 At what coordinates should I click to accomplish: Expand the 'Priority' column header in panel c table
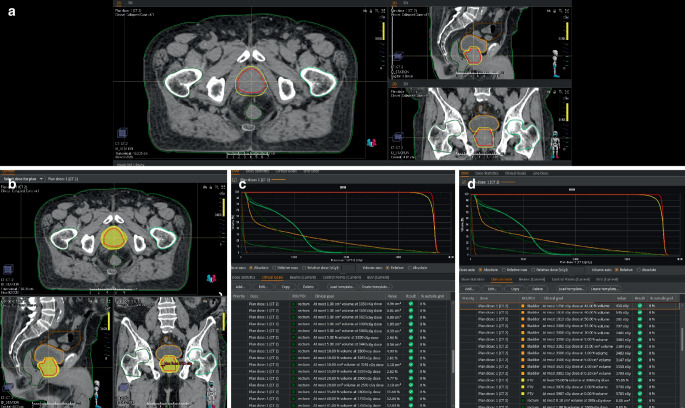(x=238, y=296)
